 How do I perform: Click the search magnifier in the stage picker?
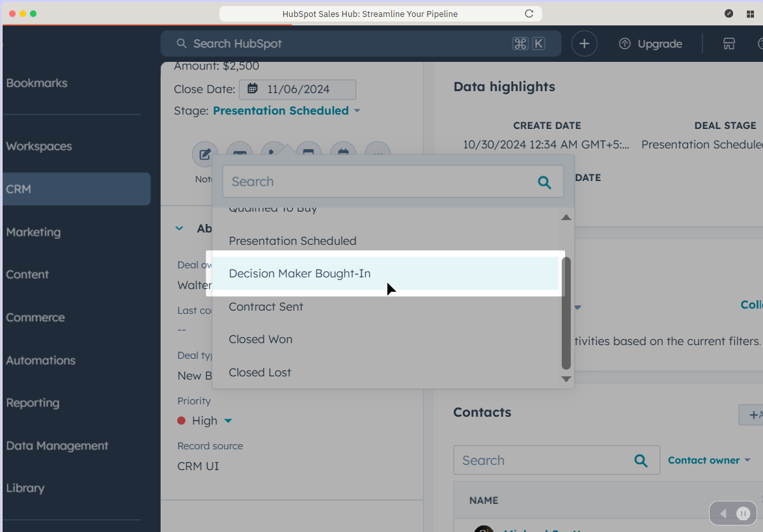click(x=544, y=182)
